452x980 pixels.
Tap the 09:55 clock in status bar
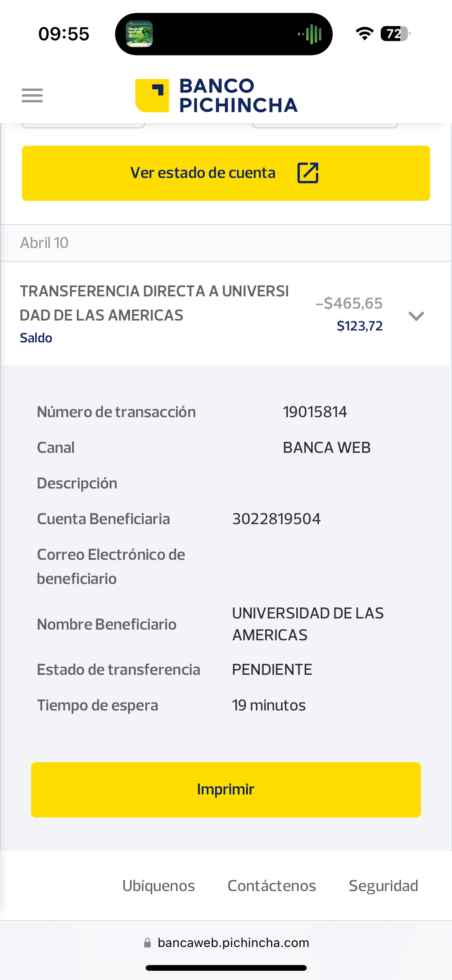64,34
